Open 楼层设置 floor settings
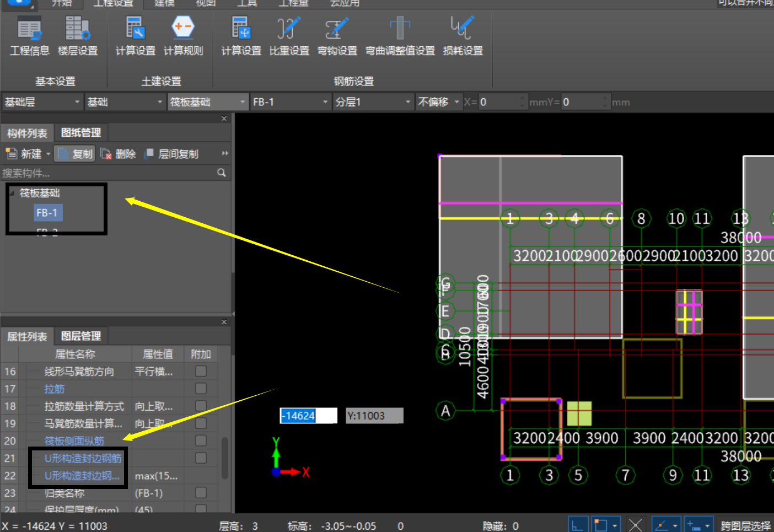774x532 pixels. point(78,36)
